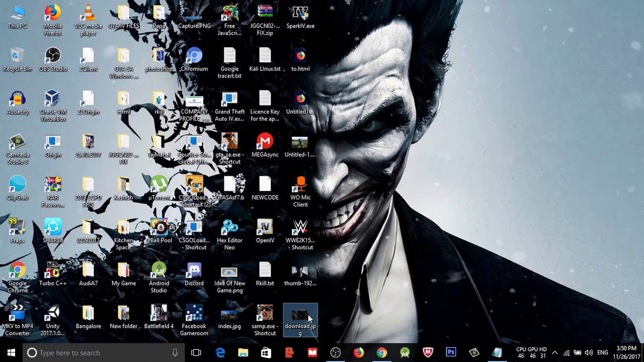Select the OBS Studio desktop shortcut

point(53,60)
